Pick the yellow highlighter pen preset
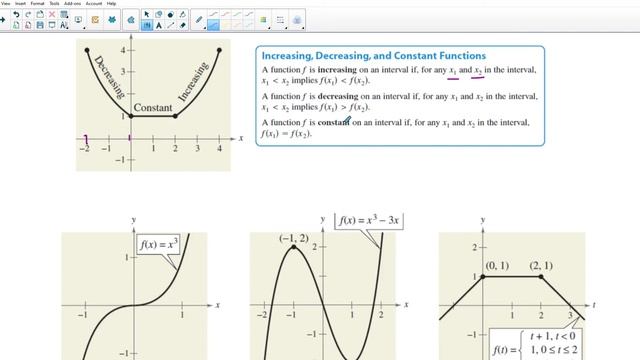 click(225, 25)
